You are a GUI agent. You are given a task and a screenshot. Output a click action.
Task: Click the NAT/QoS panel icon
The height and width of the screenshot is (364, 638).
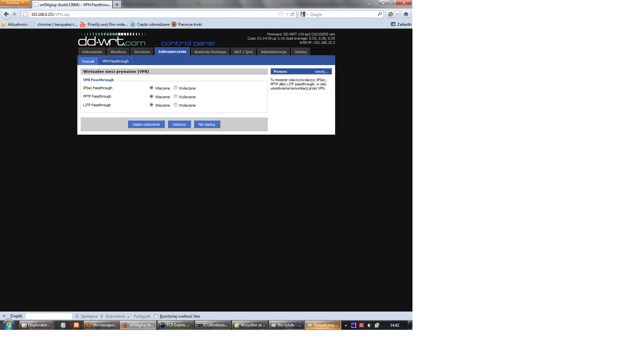click(243, 52)
